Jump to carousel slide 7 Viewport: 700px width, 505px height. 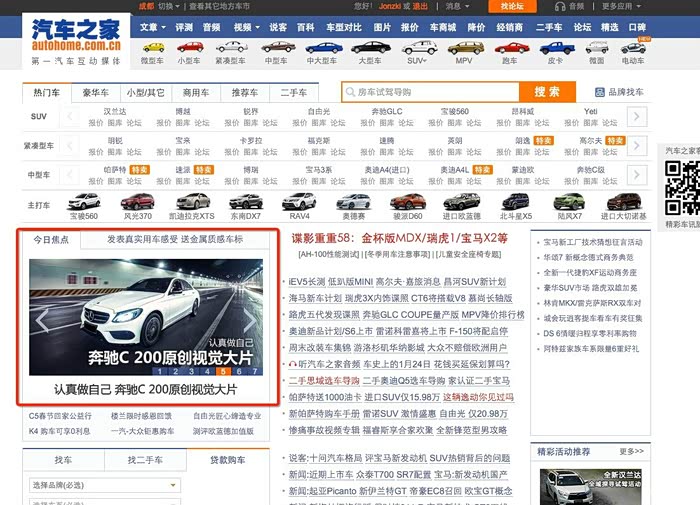click(254, 371)
